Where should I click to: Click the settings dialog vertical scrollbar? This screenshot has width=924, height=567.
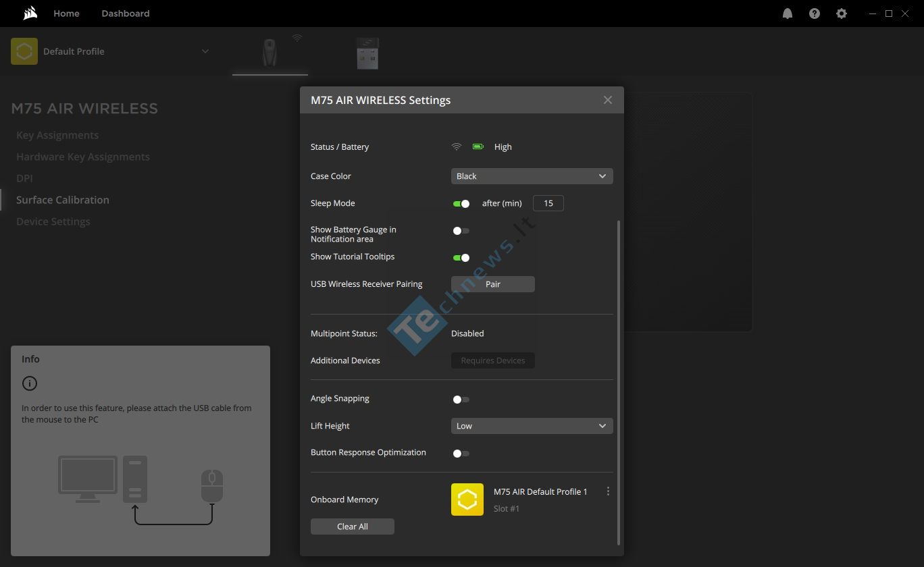coord(619,382)
